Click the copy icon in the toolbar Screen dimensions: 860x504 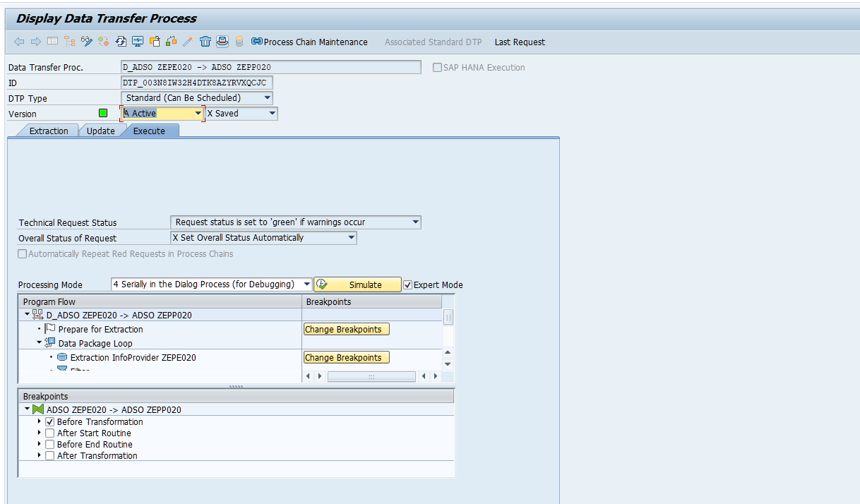[155, 42]
